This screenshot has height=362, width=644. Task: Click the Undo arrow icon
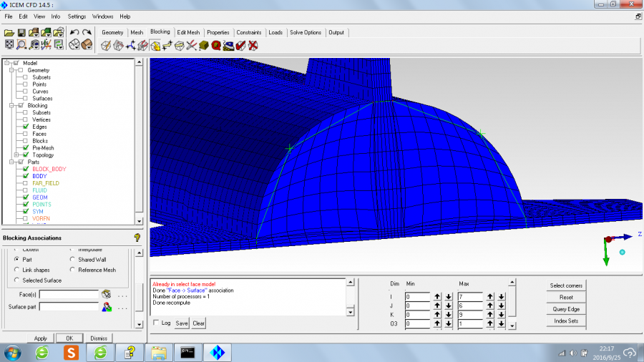[74, 33]
